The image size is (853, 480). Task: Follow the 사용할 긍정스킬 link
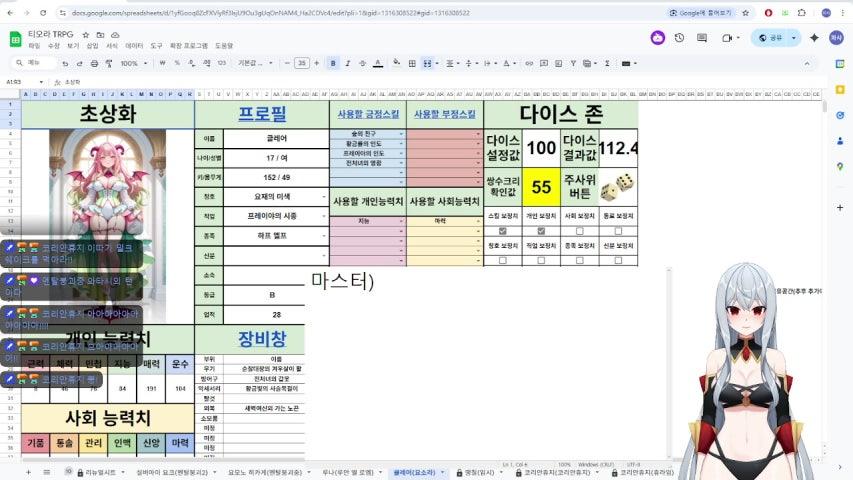tap(368, 114)
